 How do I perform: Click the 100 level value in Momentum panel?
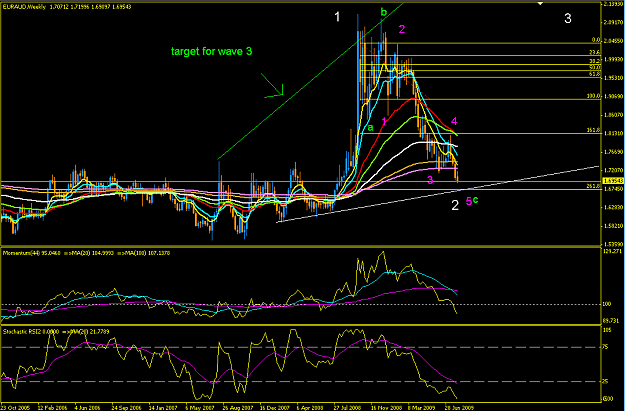point(607,304)
